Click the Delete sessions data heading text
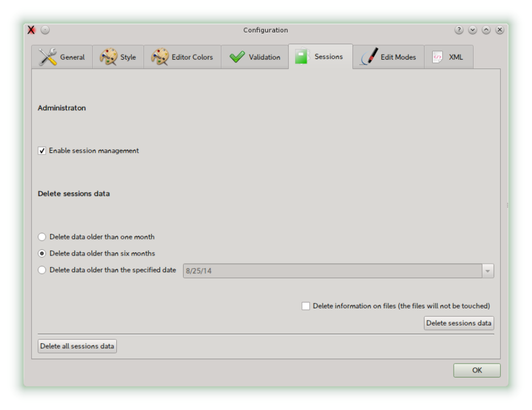Screen dimensions: 532x410 pyautogui.click(x=74, y=194)
